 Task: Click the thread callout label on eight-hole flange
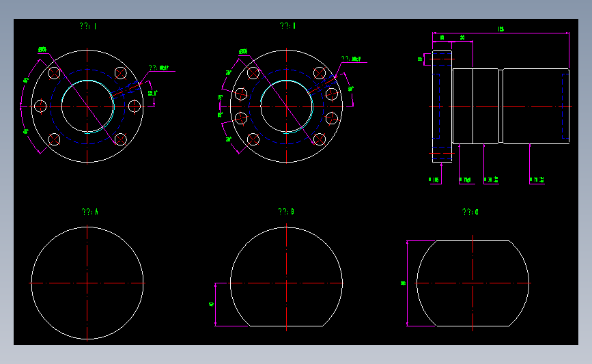tap(351, 59)
